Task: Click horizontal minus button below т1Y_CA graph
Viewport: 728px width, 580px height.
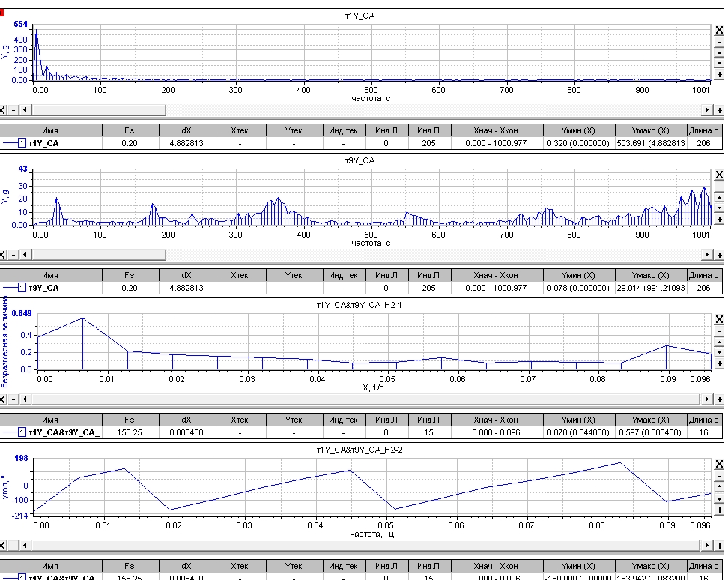Action: pyautogui.click(x=14, y=110)
